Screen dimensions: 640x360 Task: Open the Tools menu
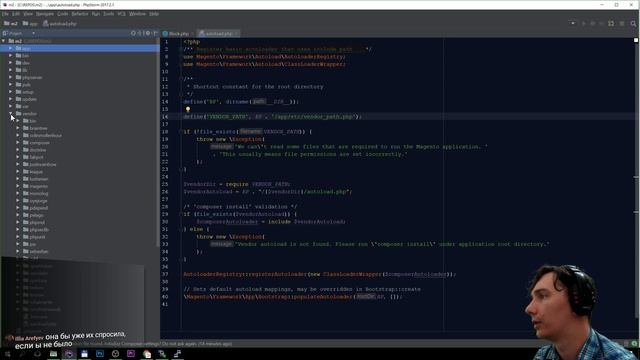coord(108,14)
